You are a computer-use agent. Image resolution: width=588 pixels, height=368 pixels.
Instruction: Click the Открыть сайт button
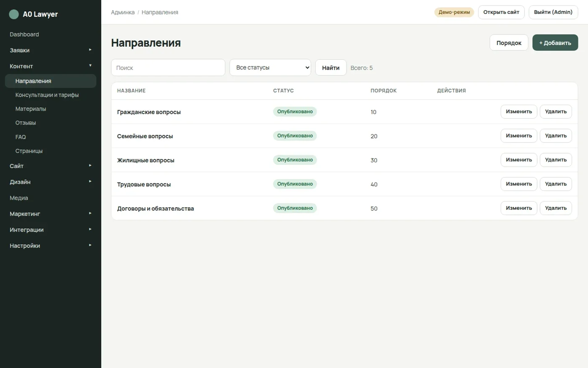click(501, 12)
